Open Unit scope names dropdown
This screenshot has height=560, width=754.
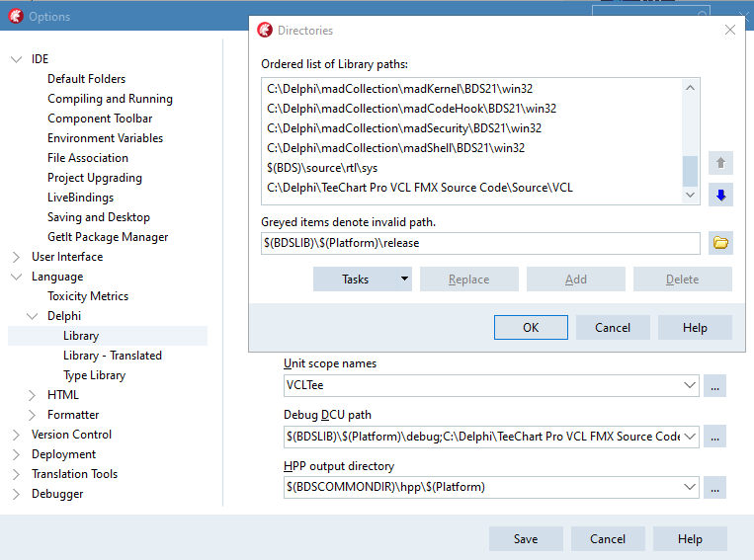[689, 385]
